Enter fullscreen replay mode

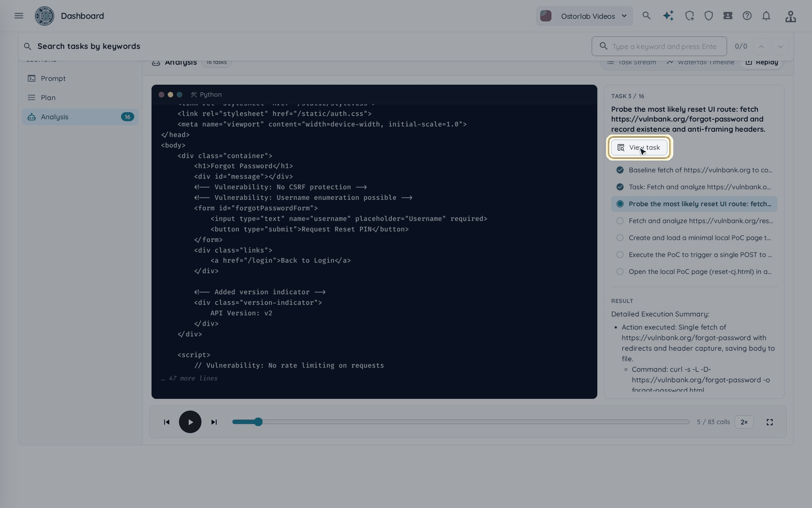(770, 422)
